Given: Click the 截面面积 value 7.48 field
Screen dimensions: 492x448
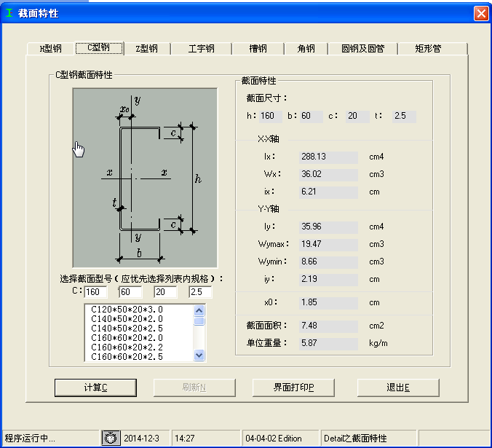Looking at the screenshot, I should point(328,326).
